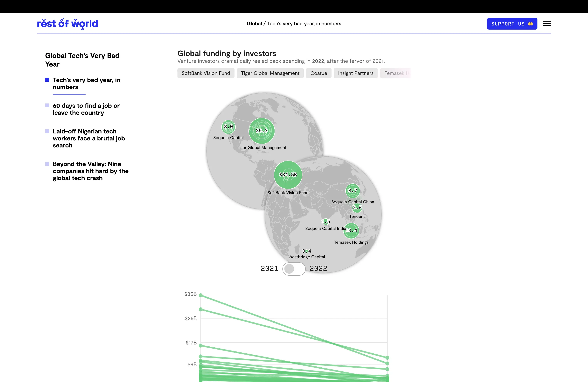This screenshot has width=588, height=382.
Task: Open the hamburger menu icon
Action: coord(547,24)
